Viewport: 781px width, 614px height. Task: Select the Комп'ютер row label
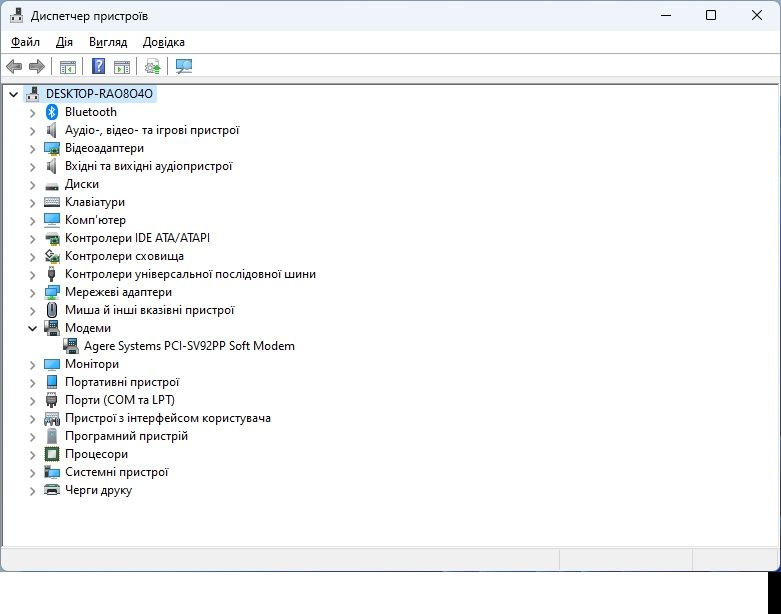[x=96, y=220]
